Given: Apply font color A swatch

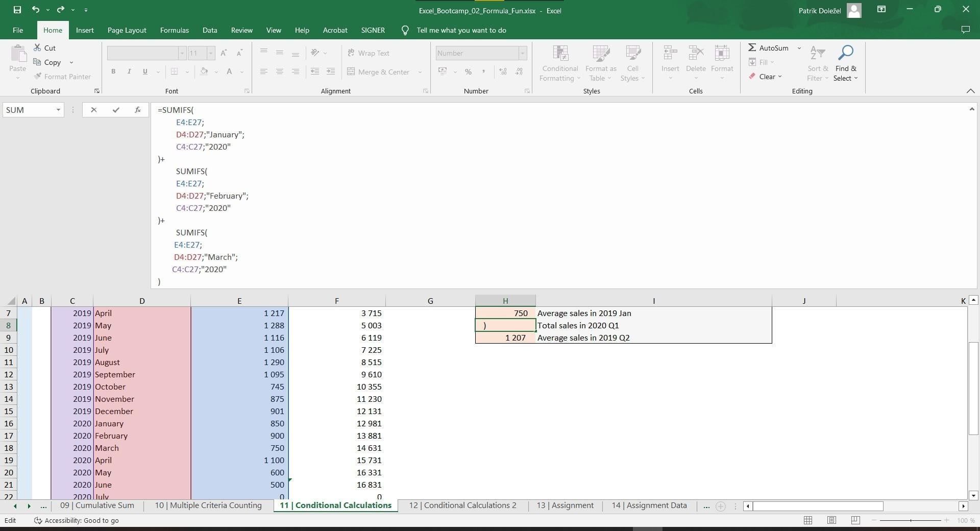Looking at the screenshot, I should point(230,71).
